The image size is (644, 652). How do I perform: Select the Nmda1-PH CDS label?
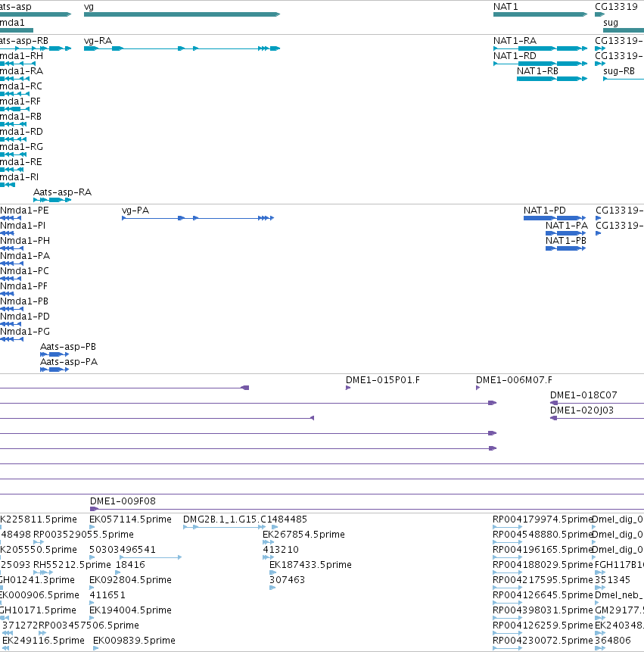pyautogui.click(x=24, y=241)
